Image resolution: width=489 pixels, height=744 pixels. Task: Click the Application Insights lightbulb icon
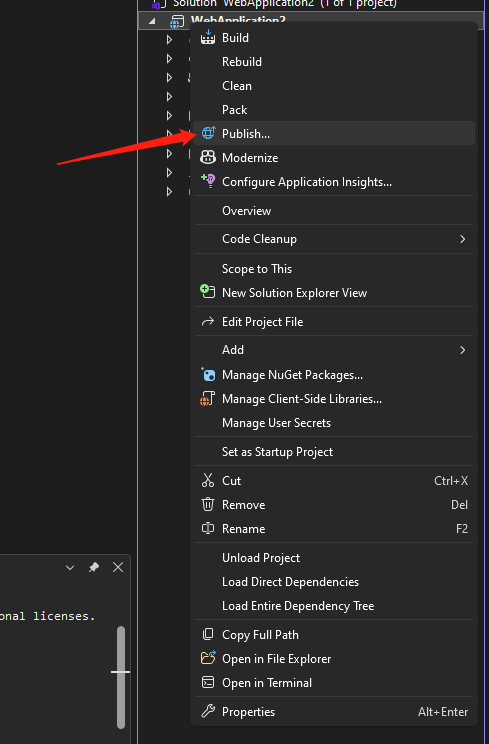[208, 181]
